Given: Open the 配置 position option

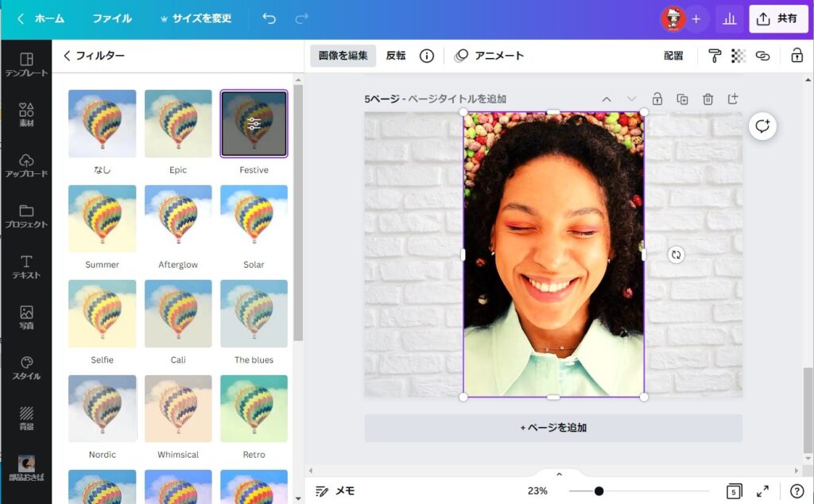Looking at the screenshot, I should pyautogui.click(x=673, y=56).
